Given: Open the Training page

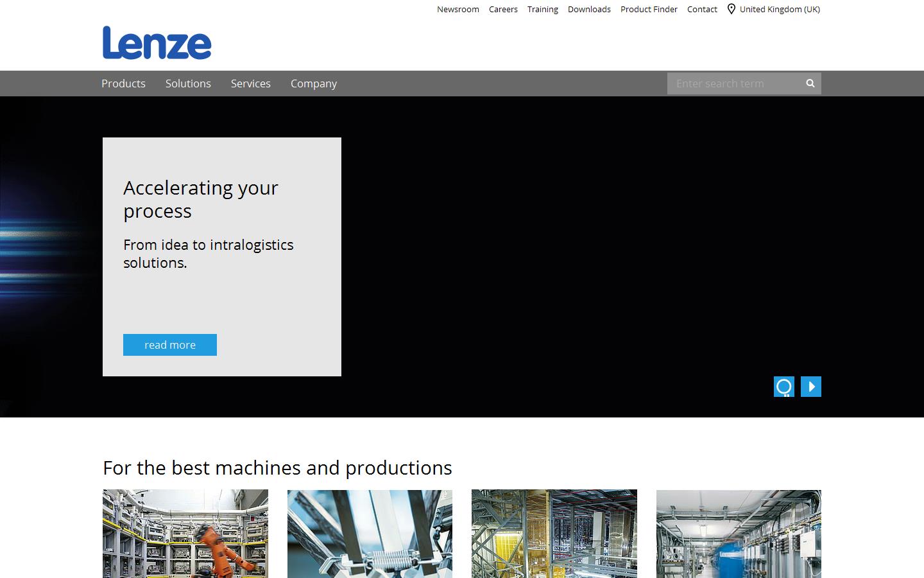Looking at the screenshot, I should point(542,9).
